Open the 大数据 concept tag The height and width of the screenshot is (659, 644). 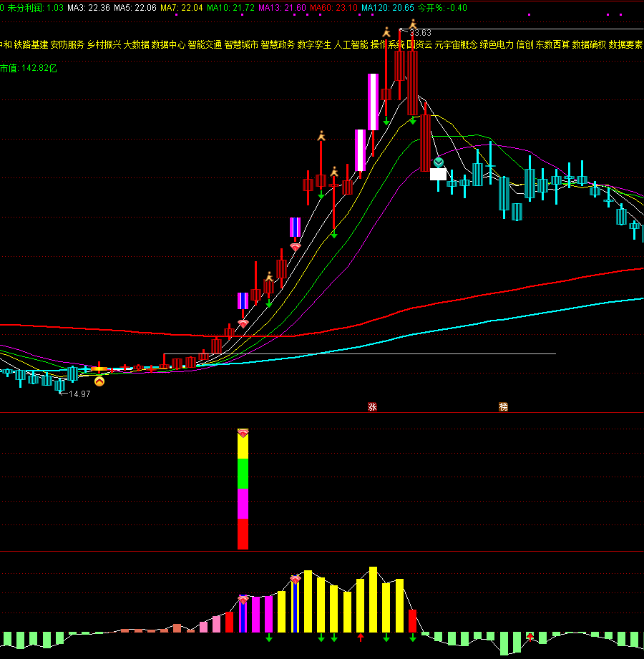pyautogui.click(x=136, y=44)
